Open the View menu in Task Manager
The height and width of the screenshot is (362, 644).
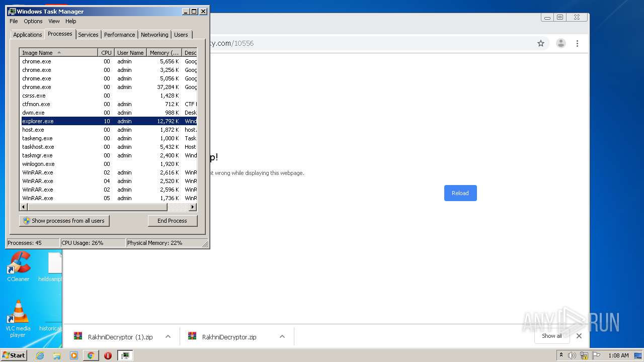click(54, 21)
